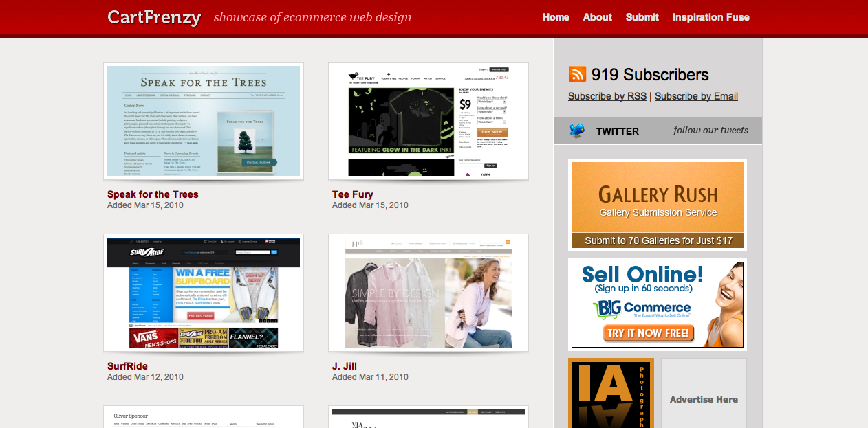Click the J. Jill site thumbnail
The width and height of the screenshot is (868, 428).
[428, 293]
